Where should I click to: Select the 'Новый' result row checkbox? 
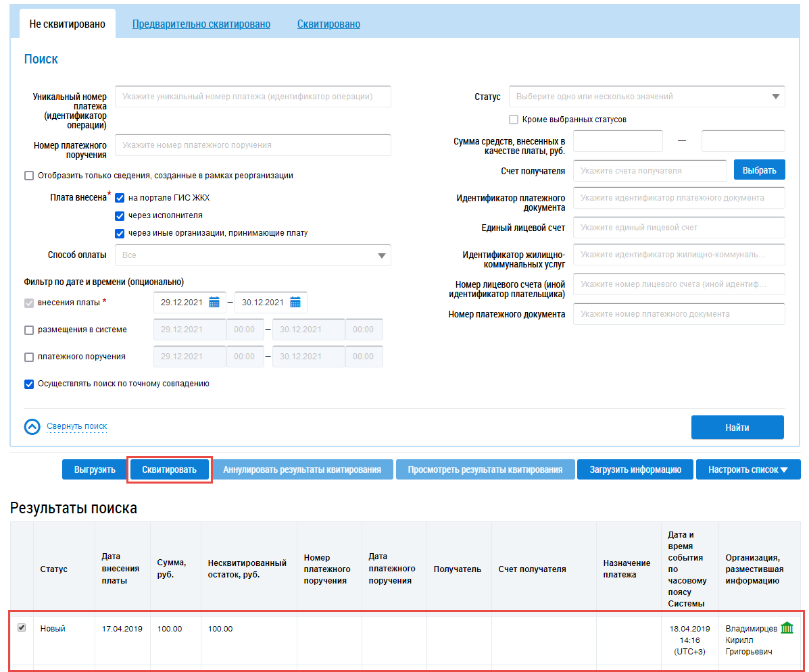click(22, 628)
